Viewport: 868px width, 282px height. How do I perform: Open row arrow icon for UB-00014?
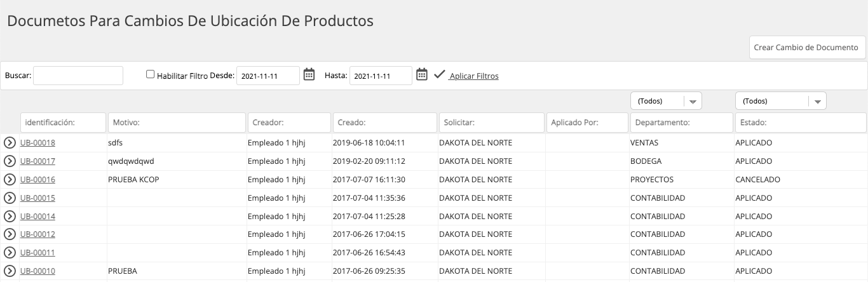10,217
